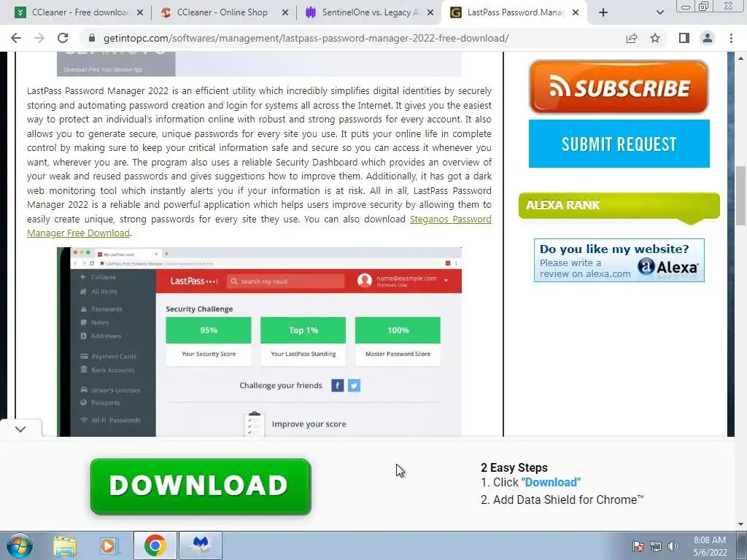This screenshot has height=560, width=747.
Task: Click the vertical page scrollbar thumb
Action: (x=740, y=195)
